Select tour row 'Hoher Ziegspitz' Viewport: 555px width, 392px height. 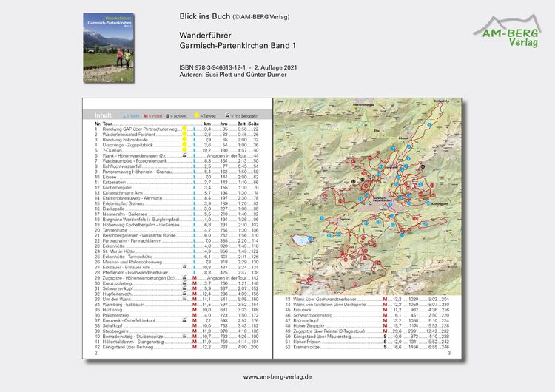pyautogui.click(x=367, y=326)
